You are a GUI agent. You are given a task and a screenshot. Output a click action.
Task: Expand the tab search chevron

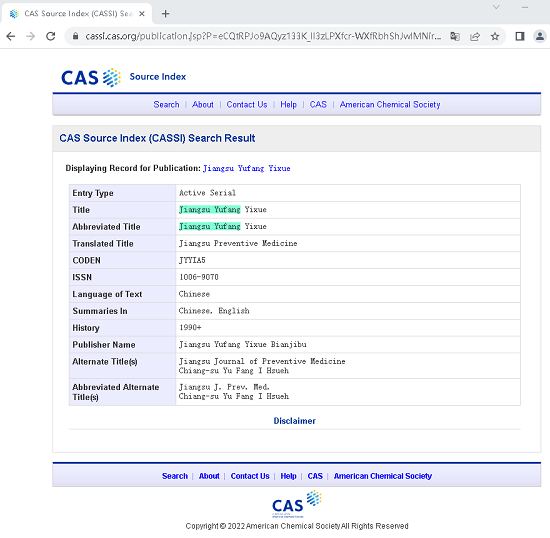496,7
